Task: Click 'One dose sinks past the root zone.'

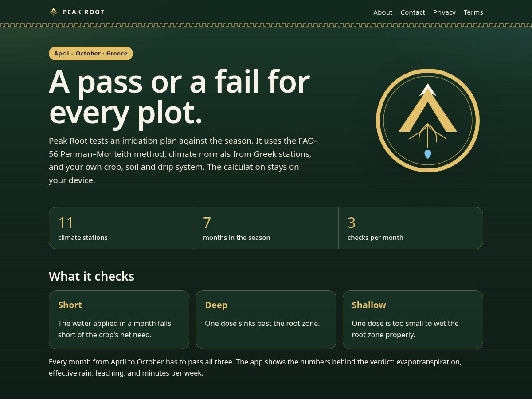Action: [x=262, y=324]
